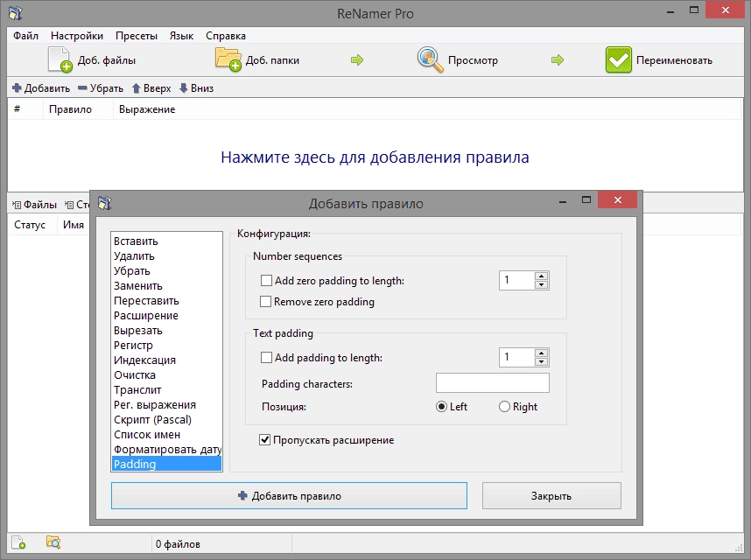This screenshot has height=560, width=751.
Task: Select the Переставить rule
Action: [x=166, y=301]
